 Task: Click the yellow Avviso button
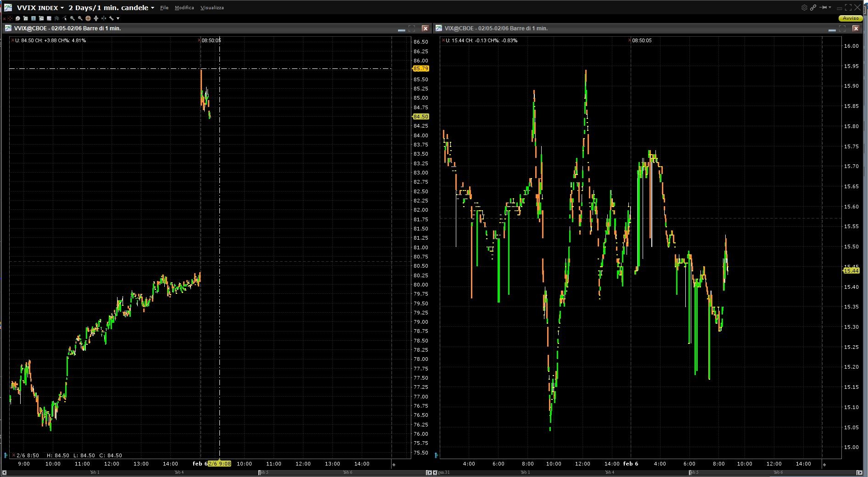click(851, 18)
